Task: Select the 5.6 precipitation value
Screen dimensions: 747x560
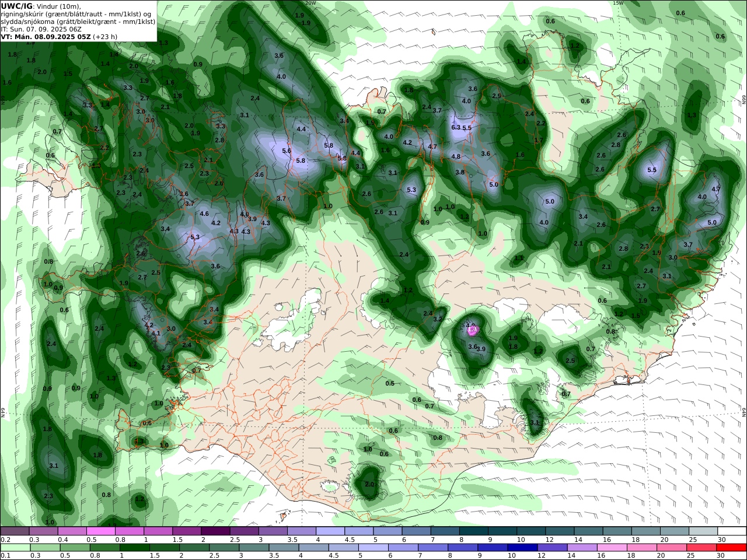Action: click(287, 150)
